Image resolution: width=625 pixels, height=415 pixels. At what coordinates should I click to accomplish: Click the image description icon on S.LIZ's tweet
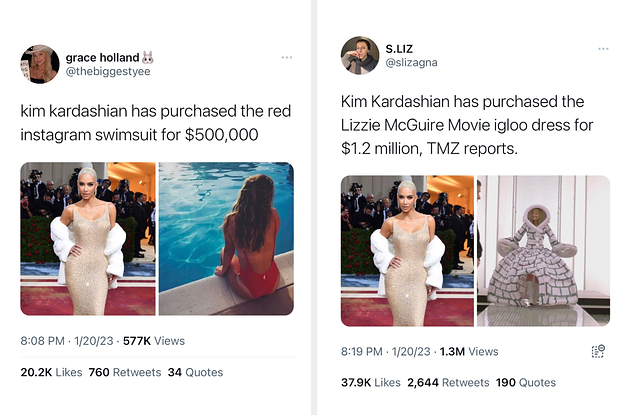(x=598, y=351)
